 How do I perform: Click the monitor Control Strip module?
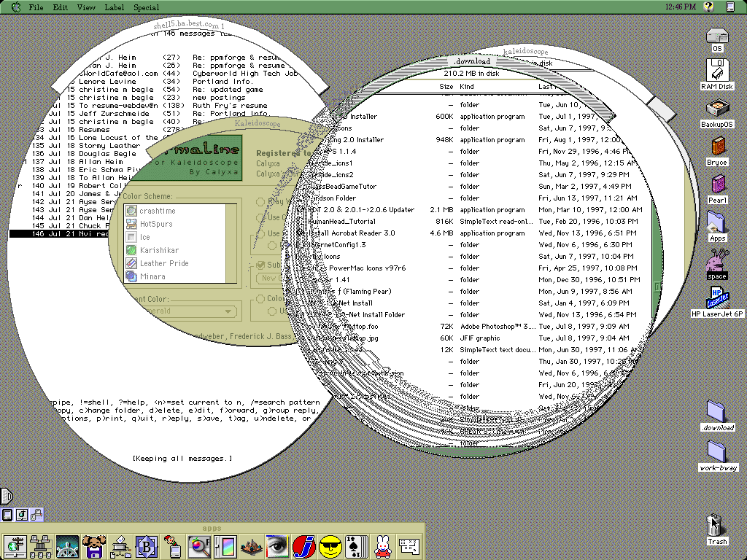click(7, 515)
